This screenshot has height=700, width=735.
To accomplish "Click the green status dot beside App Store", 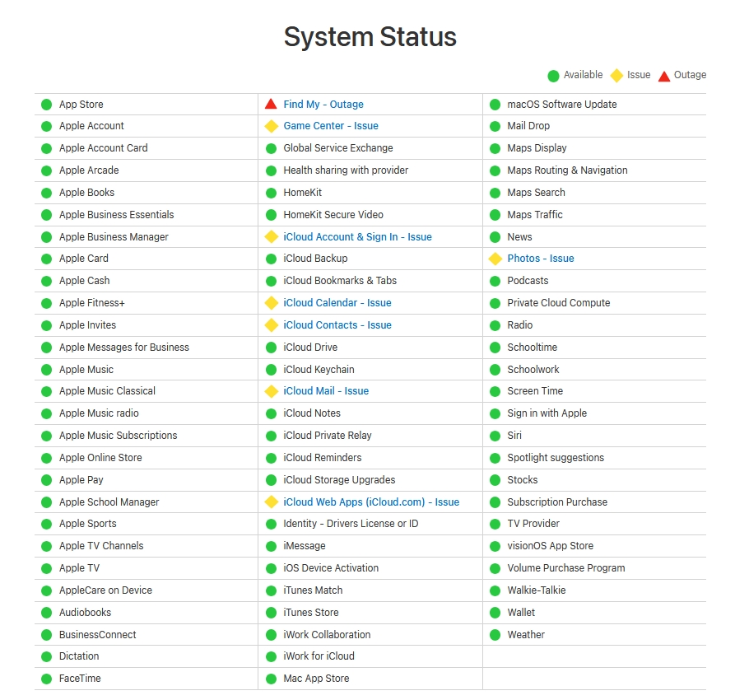I will pyautogui.click(x=47, y=105).
